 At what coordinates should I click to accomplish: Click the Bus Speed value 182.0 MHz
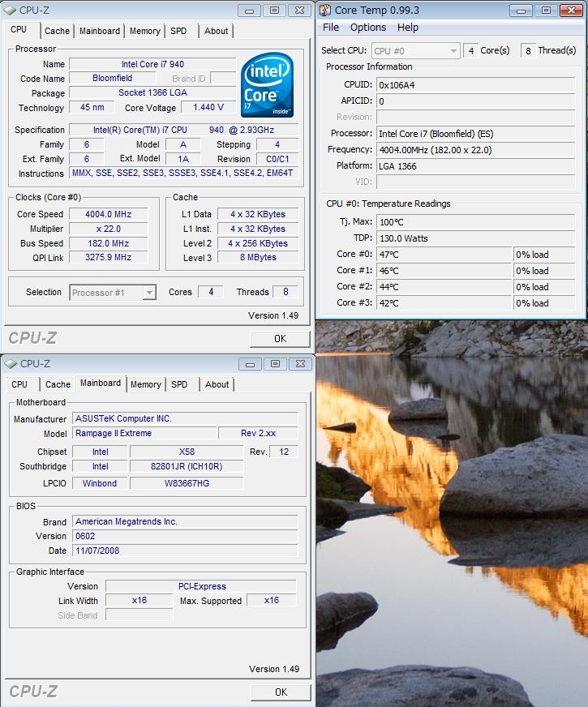pos(108,243)
